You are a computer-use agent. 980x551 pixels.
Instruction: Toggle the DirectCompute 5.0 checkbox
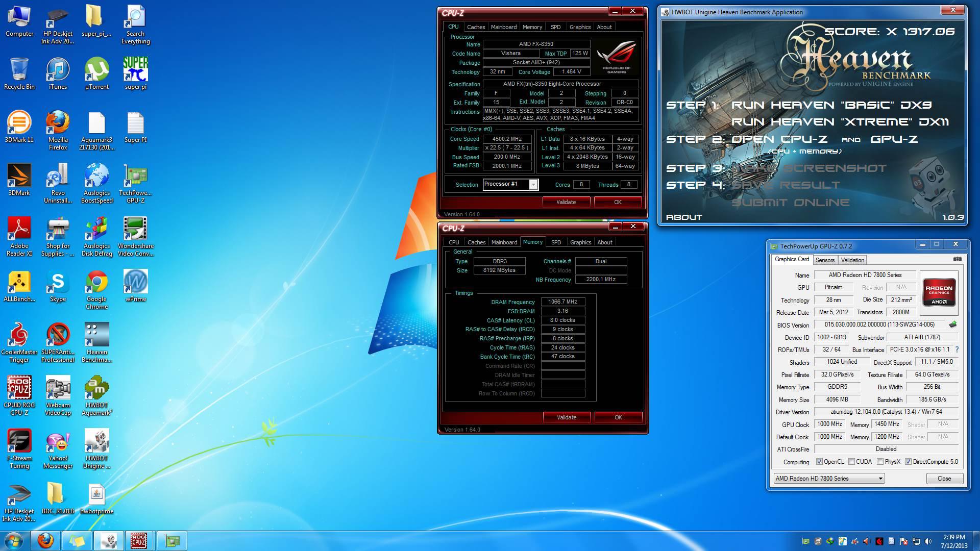[x=908, y=462]
